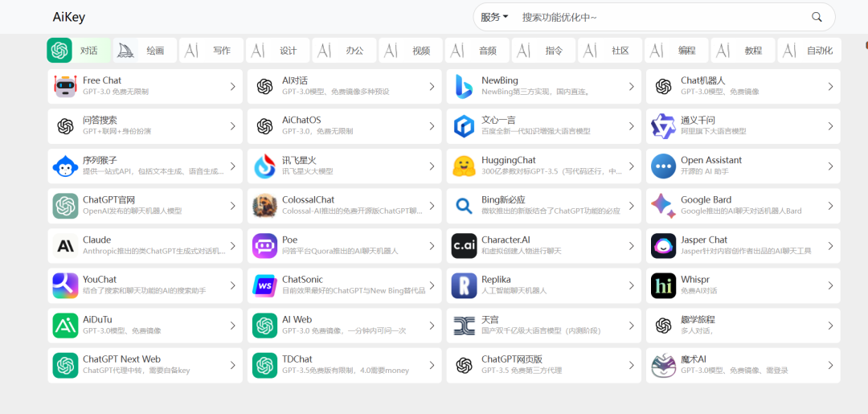Click the Jasper Chat face icon

click(x=663, y=246)
